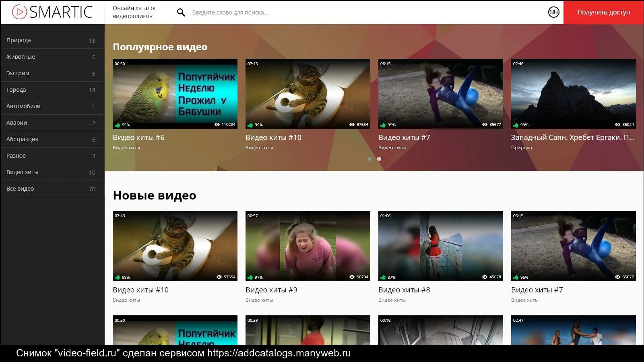
Task: Click thumbs-up icon on popular Видео хиты #6
Action: click(x=118, y=125)
